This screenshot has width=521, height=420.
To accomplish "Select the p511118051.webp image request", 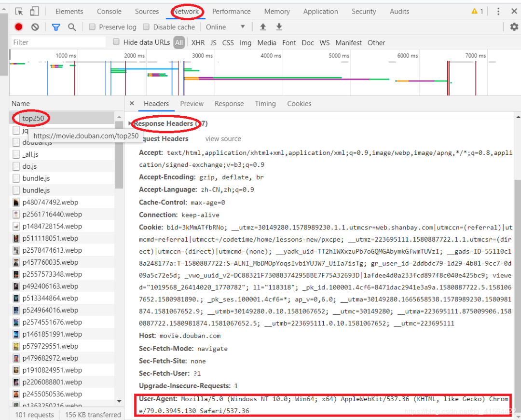I will pos(62,238).
